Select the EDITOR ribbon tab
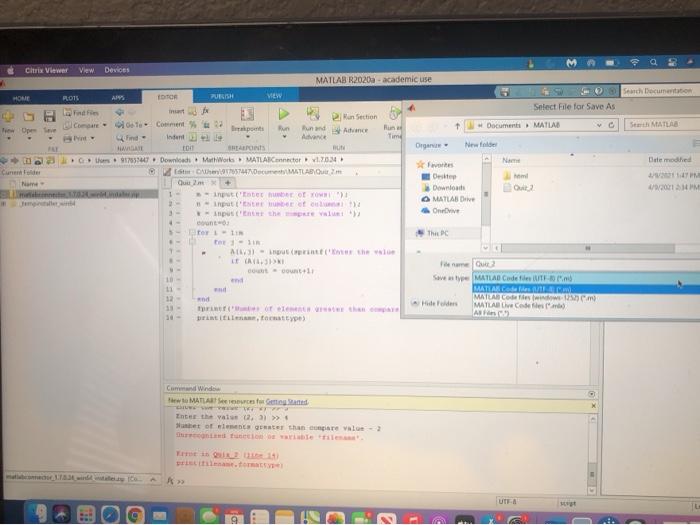The height and width of the screenshot is (525, 700). coord(167,97)
